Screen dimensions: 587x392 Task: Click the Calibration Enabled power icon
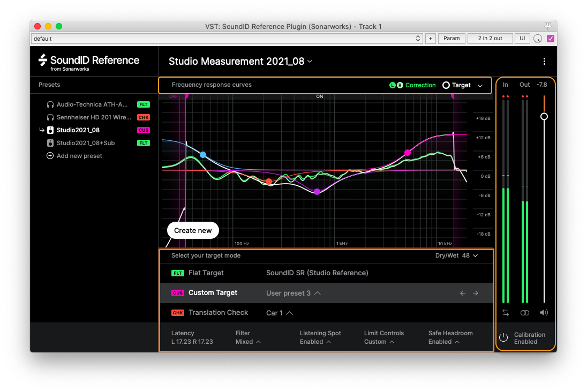coord(503,337)
